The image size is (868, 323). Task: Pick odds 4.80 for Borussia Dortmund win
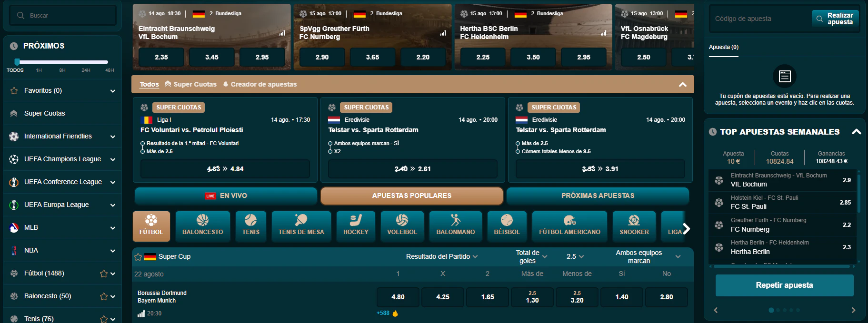pos(398,297)
